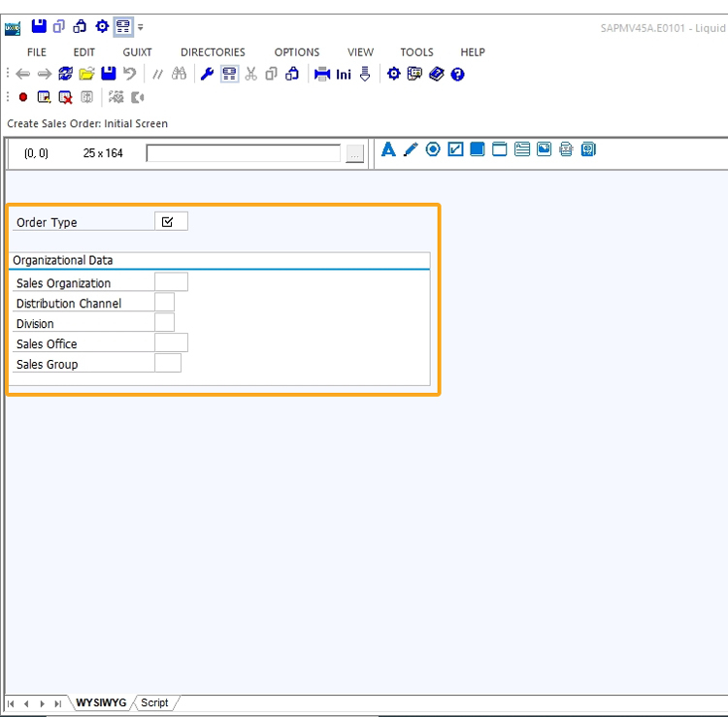
Task: Click the Ini toolbar button
Action: coord(344,74)
